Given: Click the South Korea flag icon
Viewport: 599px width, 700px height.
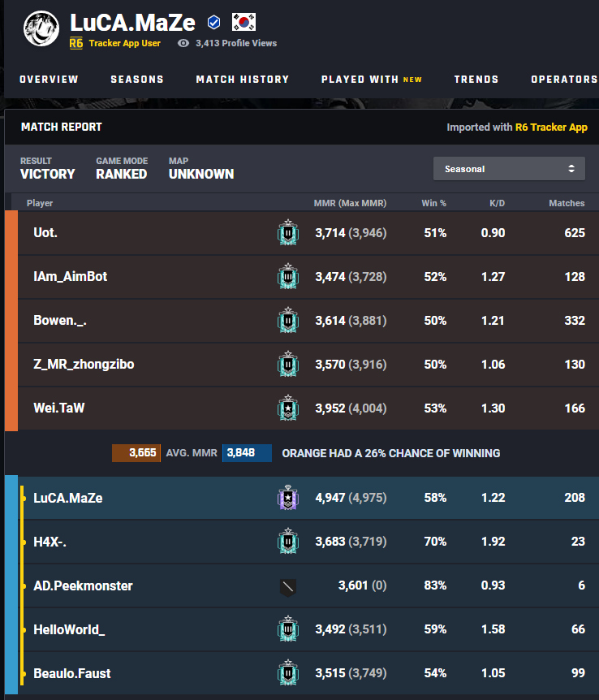Looking at the screenshot, I should [x=243, y=22].
